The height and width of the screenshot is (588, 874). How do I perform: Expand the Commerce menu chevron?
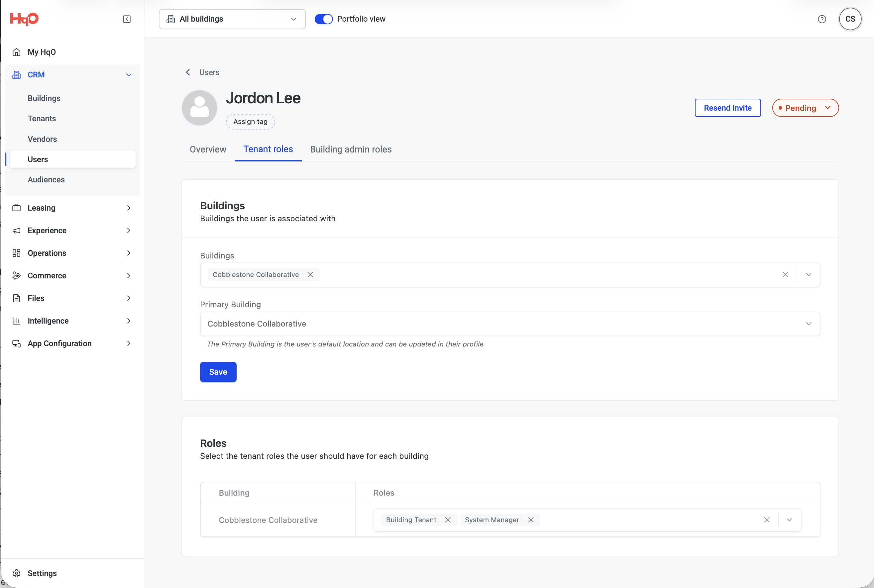pyautogui.click(x=129, y=276)
